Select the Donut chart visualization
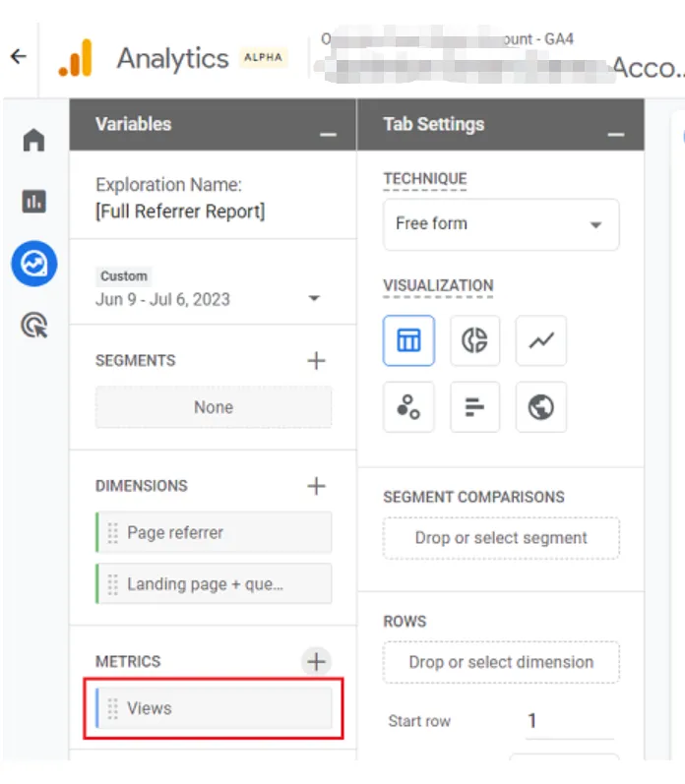The width and height of the screenshot is (685, 784). (x=475, y=340)
